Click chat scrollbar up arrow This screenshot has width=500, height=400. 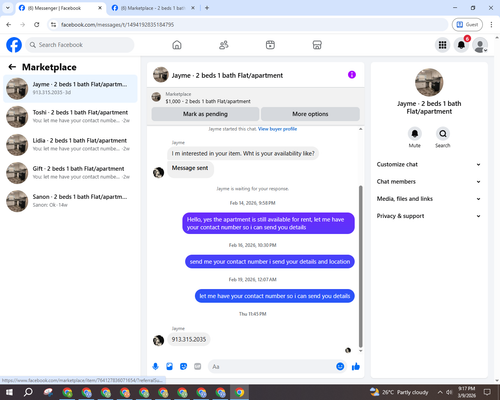(360, 129)
